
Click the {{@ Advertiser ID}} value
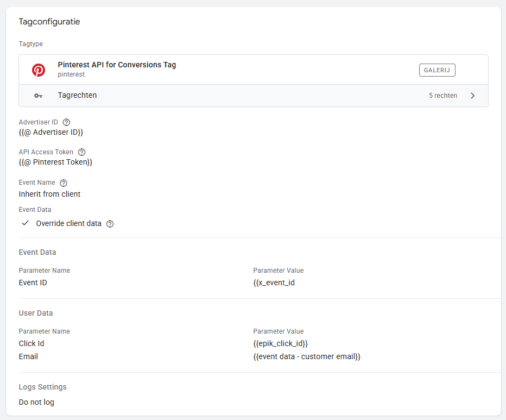pos(51,132)
